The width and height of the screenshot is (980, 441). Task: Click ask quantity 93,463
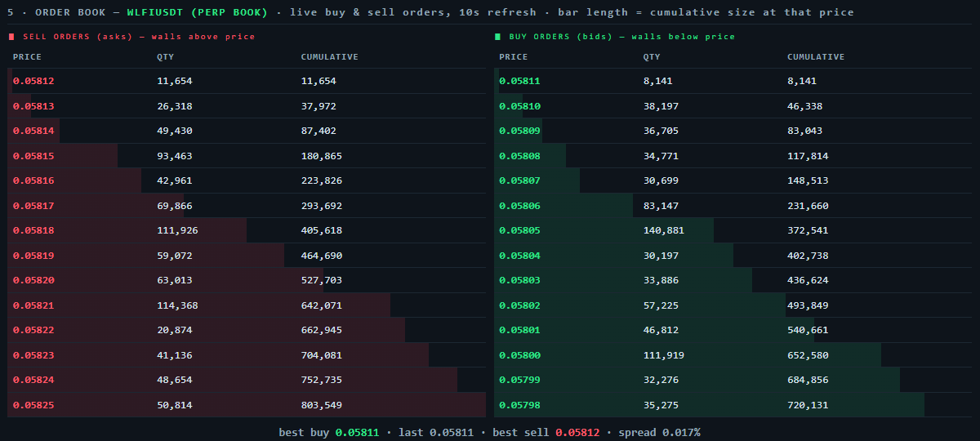tap(175, 156)
